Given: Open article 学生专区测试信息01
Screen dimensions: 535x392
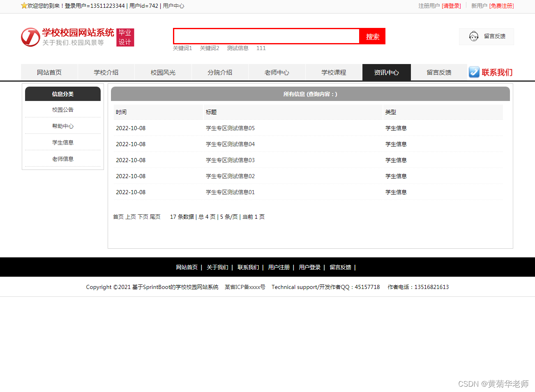Looking at the screenshot, I should tap(230, 192).
